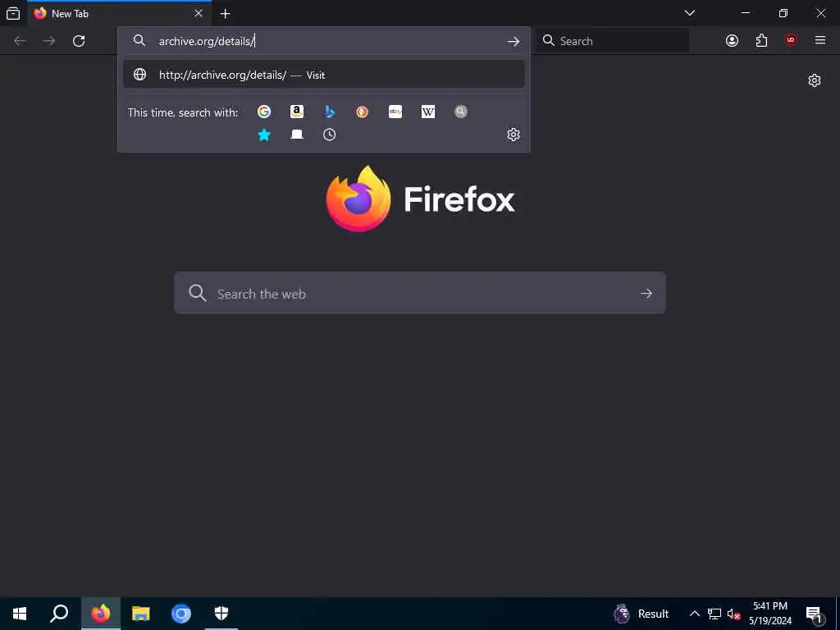Open Personalize New Tab gear icon
Screen dimensions: 840x630
coord(815,80)
